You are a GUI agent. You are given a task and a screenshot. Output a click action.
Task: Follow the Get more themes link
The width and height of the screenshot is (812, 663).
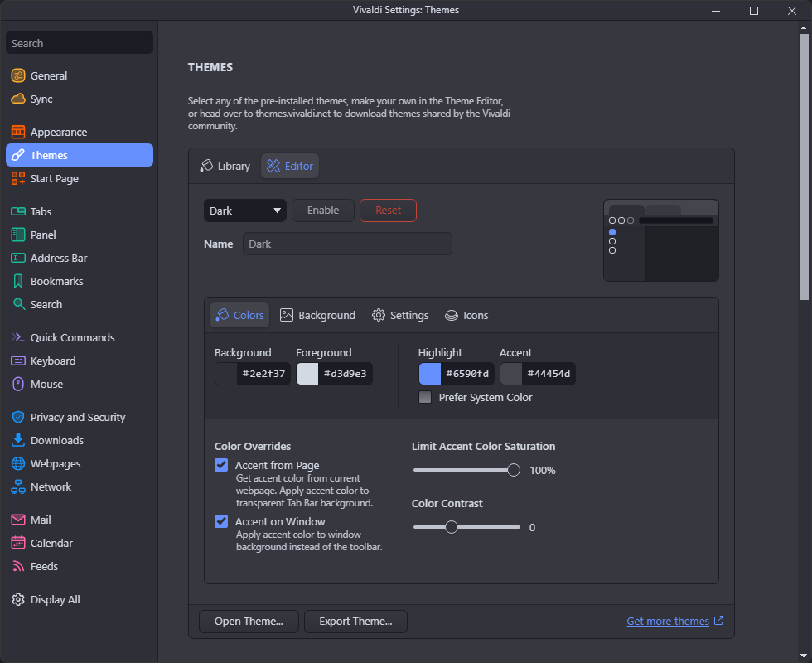668,621
